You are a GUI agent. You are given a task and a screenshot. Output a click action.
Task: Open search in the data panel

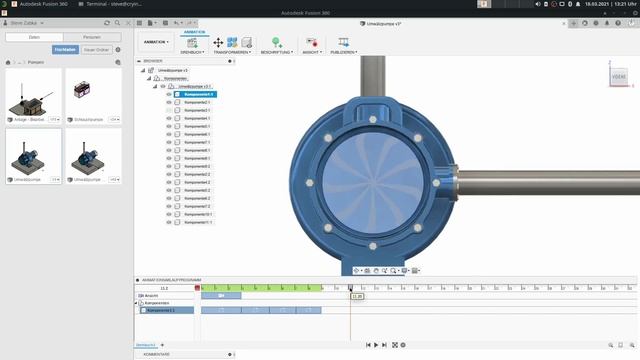pos(118,23)
